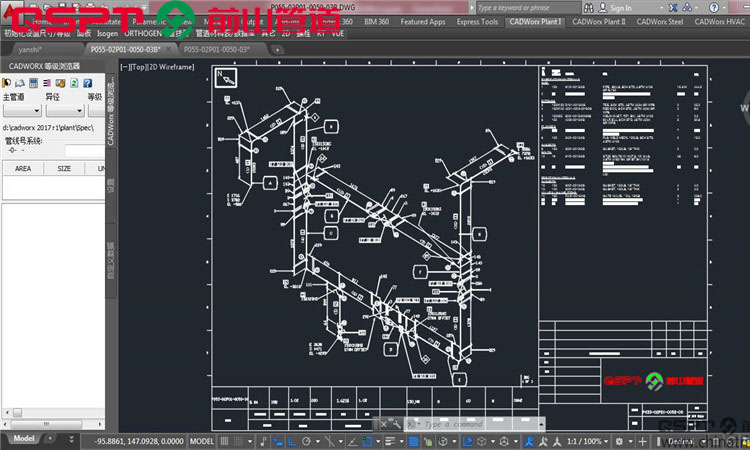Click the blue help question-mark icon in spec browser

tap(88, 83)
